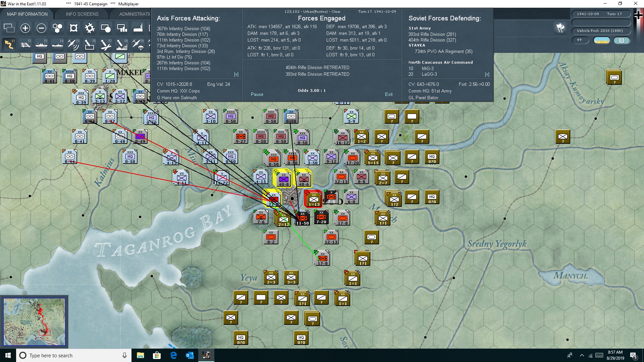Select the F1 move mode icon
Viewport: 644px width, 362px height.
9,44
